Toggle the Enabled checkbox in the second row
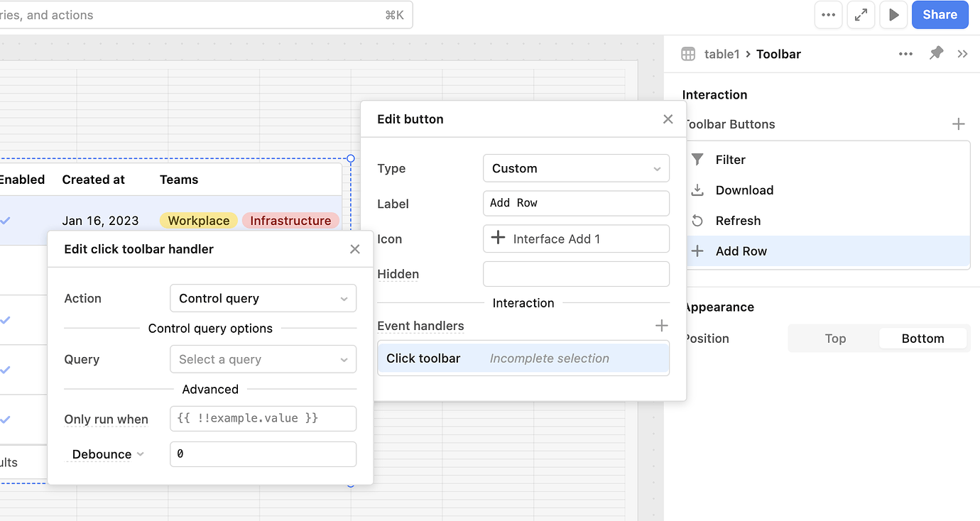The height and width of the screenshot is (521, 980). coord(6,319)
